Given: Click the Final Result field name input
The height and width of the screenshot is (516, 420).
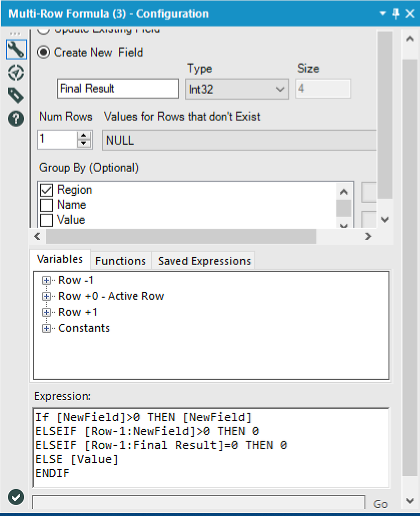Looking at the screenshot, I should point(118,89).
